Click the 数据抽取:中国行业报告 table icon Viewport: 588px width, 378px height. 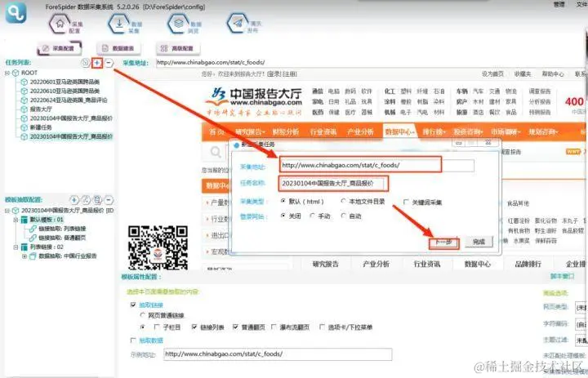point(33,256)
